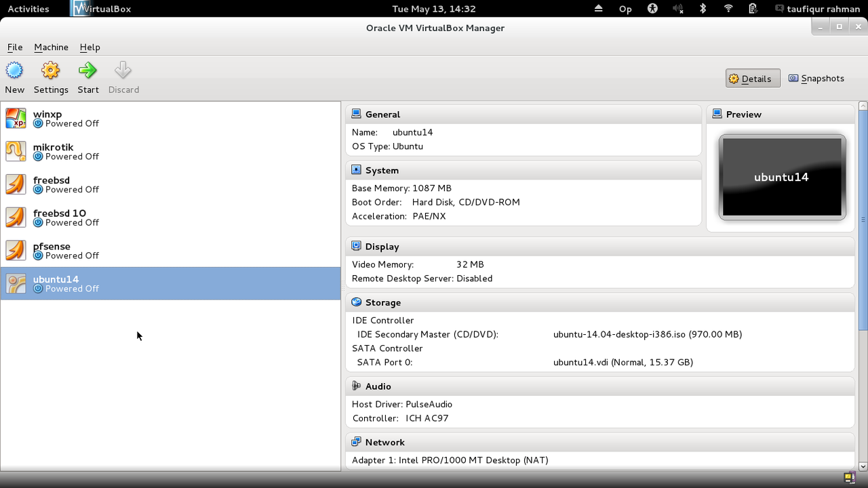
Task: Open the File menu
Action: pyautogui.click(x=15, y=47)
